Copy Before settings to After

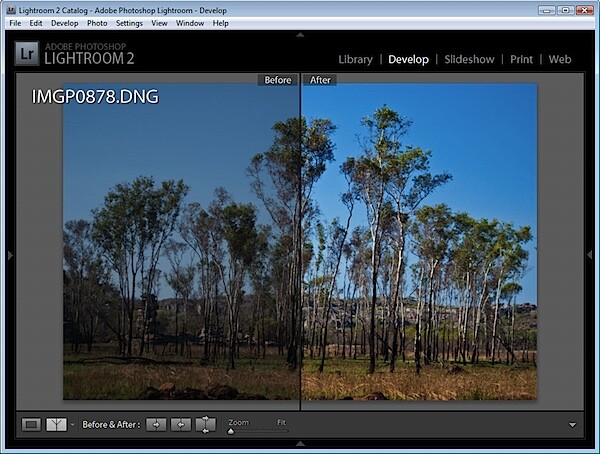(x=156, y=425)
